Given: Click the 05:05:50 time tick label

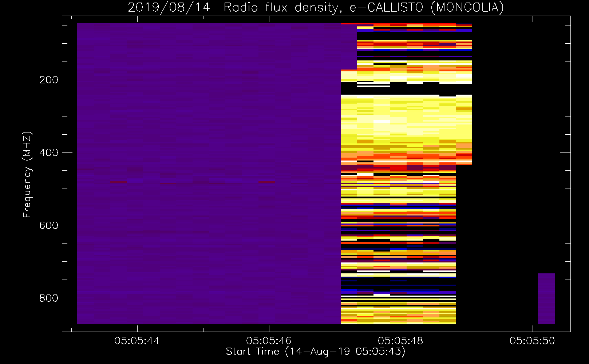Looking at the screenshot, I should pyautogui.click(x=532, y=341).
